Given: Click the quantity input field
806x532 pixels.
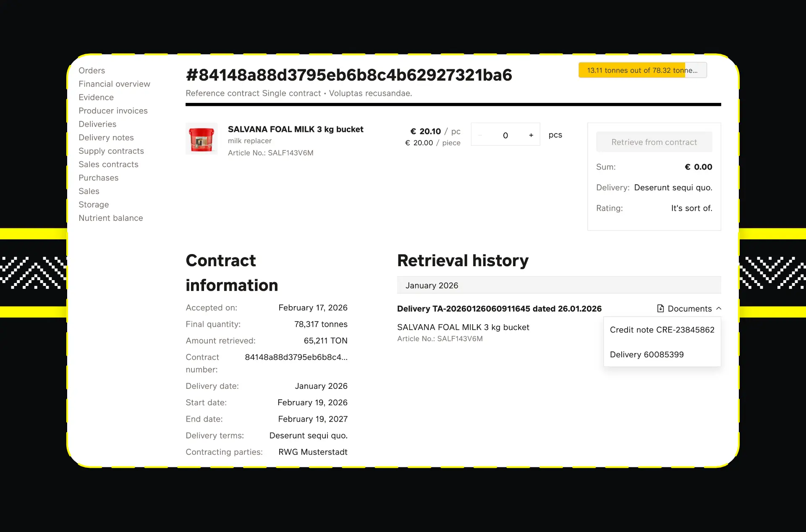Looking at the screenshot, I should pos(505,135).
